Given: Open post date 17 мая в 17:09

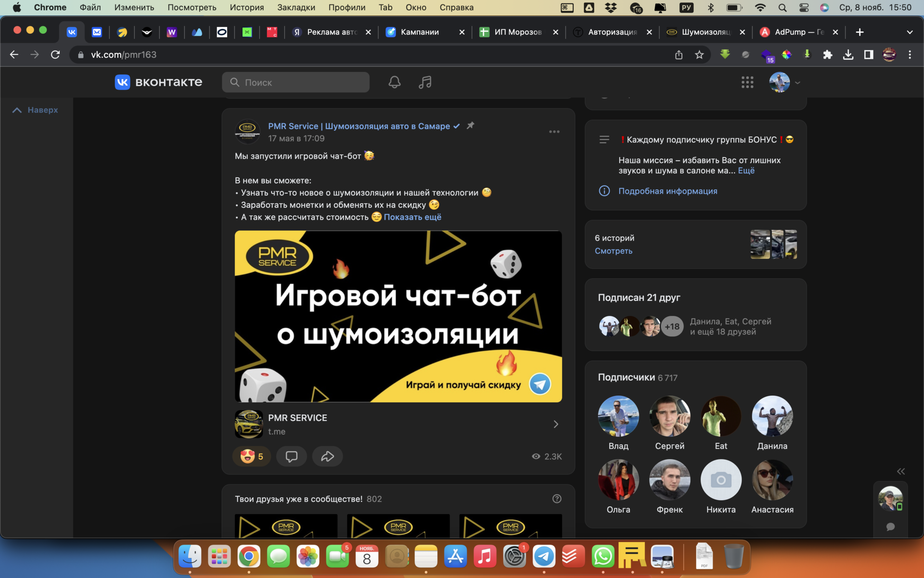Looking at the screenshot, I should 296,139.
